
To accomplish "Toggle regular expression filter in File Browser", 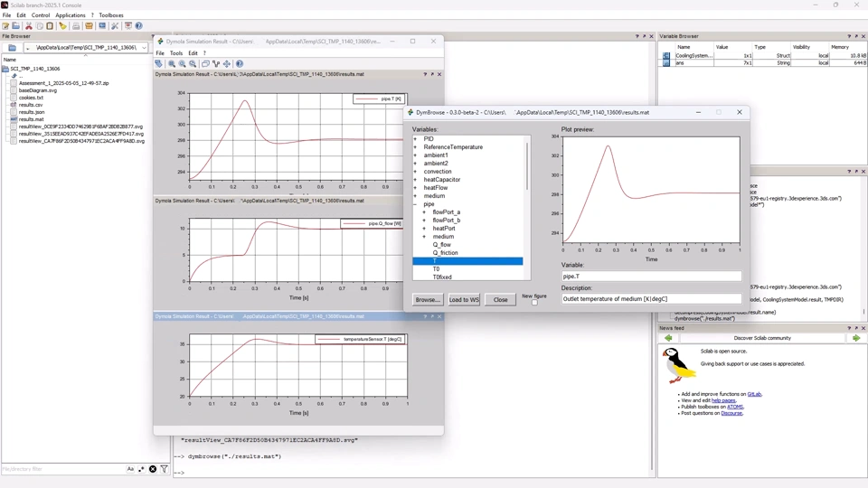I will coord(142,469).
